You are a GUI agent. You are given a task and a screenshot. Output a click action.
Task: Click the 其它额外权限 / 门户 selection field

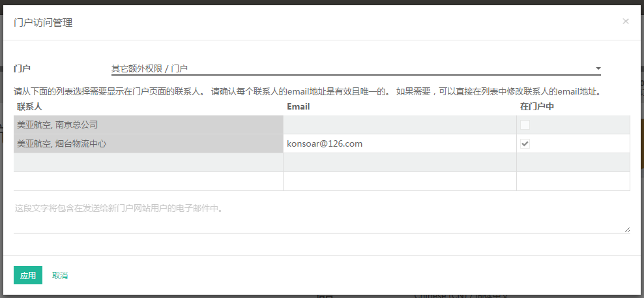tap(356, 68)
